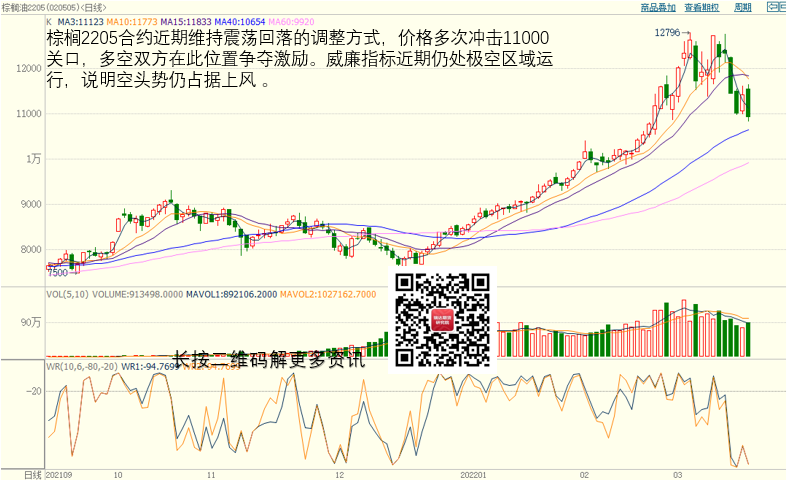797x498 pixels.
Task: Open the 周期 period menu
Action: [x=742, y=7]
